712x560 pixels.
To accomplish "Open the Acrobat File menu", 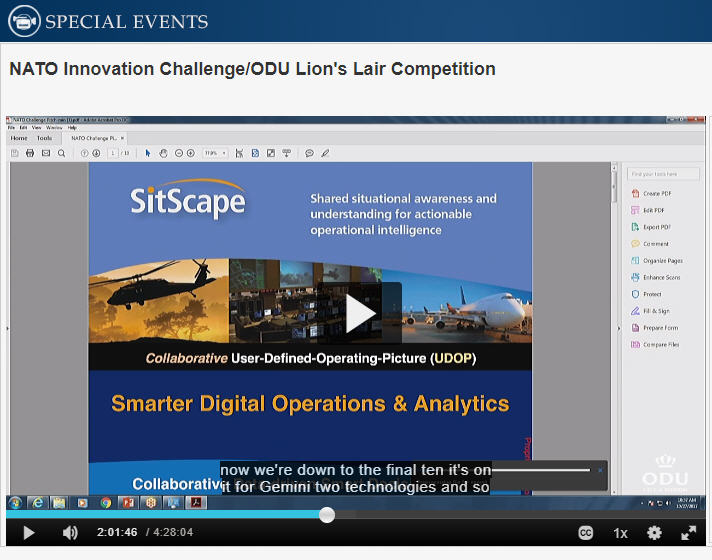I will (11, 128).
